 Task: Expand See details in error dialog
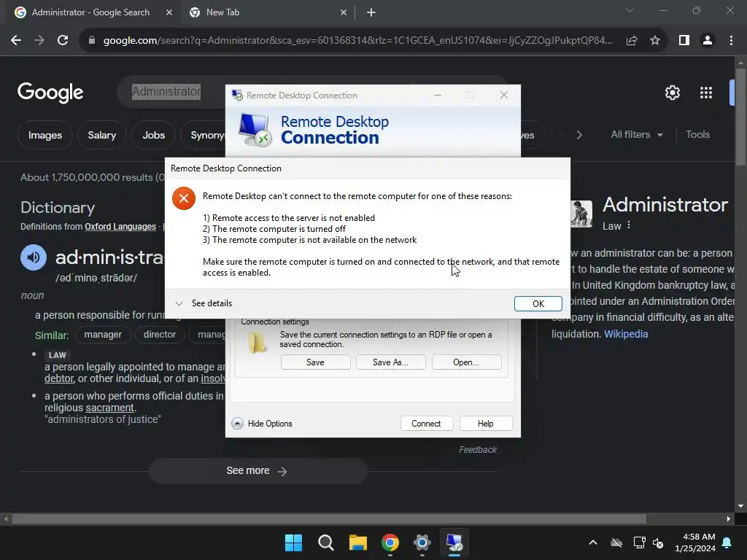pos(204,303)
